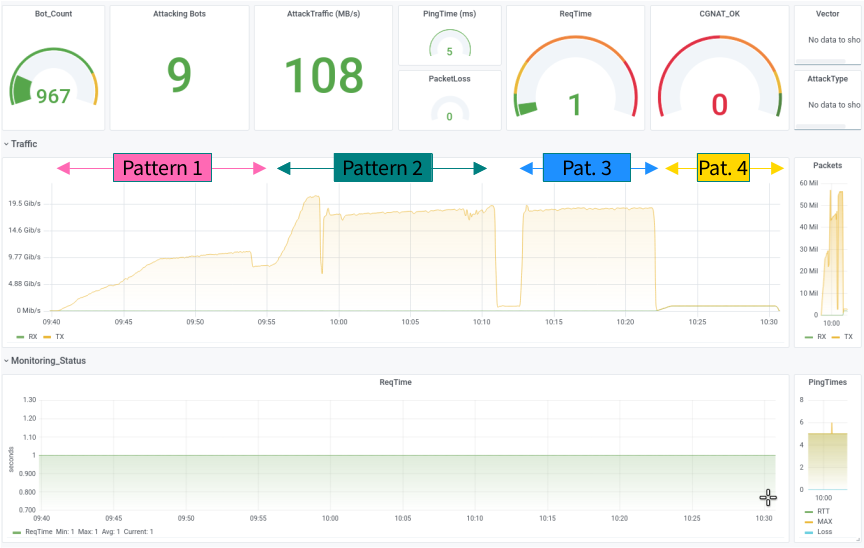The image size is (864, 548).
Task: Open the Vector panel title menu
Action: tap(828, 14)
